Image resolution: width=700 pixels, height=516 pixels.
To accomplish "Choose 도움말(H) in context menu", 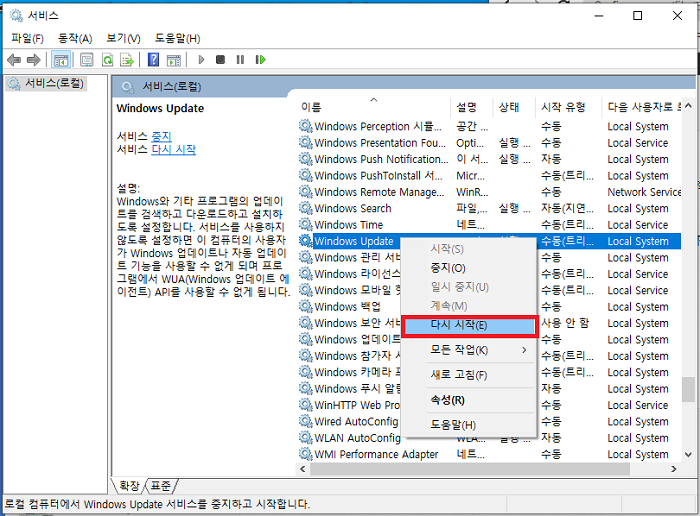I will [x=468, y=425].
